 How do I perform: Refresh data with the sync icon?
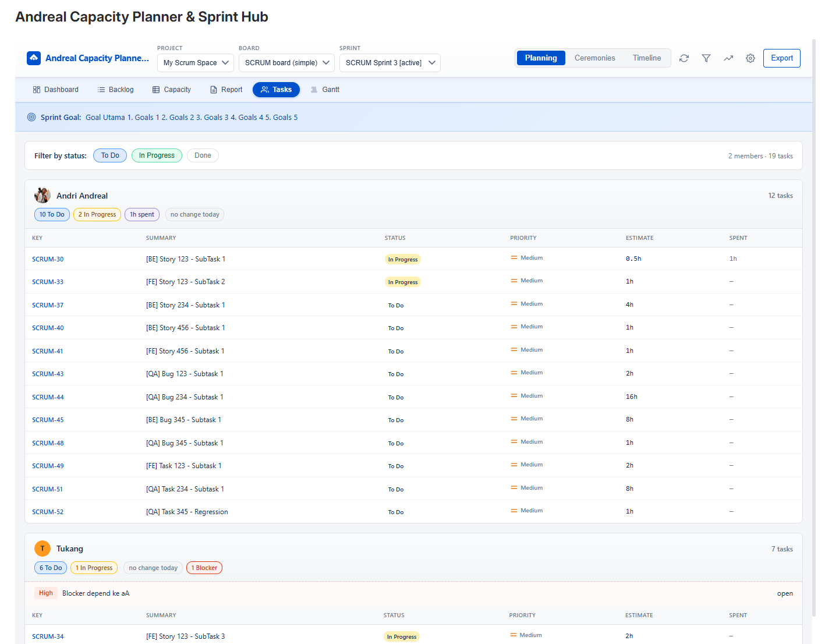(x=684, y=58)
